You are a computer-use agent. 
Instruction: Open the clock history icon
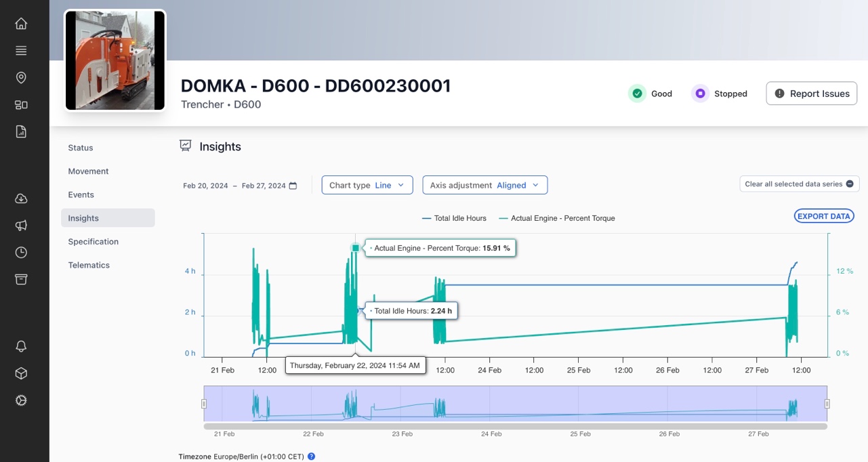[21, 253]
